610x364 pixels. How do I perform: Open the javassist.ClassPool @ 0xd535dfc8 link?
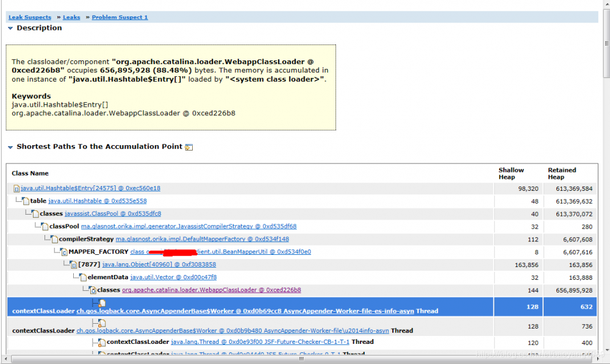[x=113, y=213]
